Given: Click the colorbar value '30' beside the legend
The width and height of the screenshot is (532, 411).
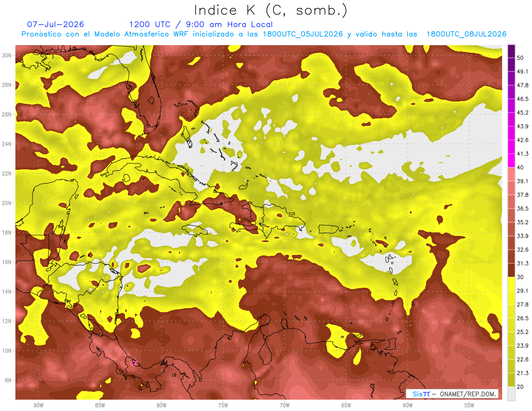Looking at the screenshot, I should point(521,277).
